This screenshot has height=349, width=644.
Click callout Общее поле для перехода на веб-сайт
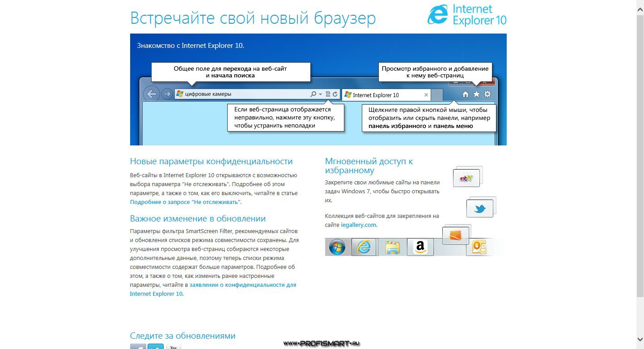coord(230,72)
